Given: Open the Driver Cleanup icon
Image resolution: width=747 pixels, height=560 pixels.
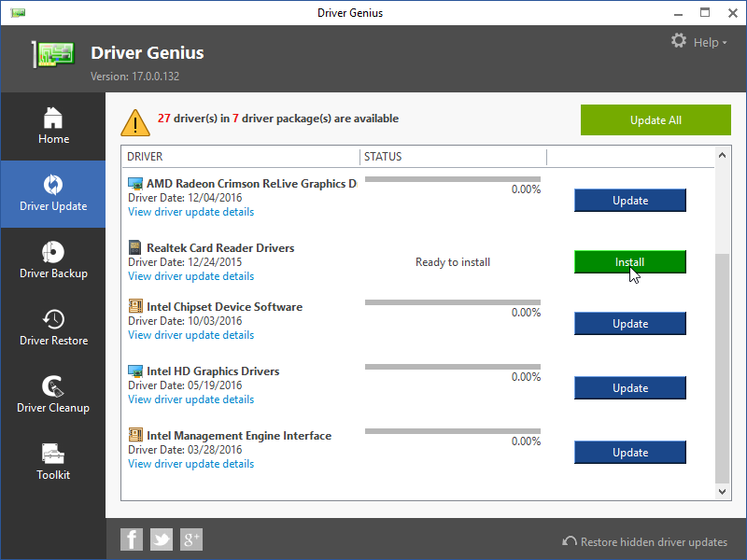Looking at the screenshot, I should pyautogui.click(x=53, y=386).
